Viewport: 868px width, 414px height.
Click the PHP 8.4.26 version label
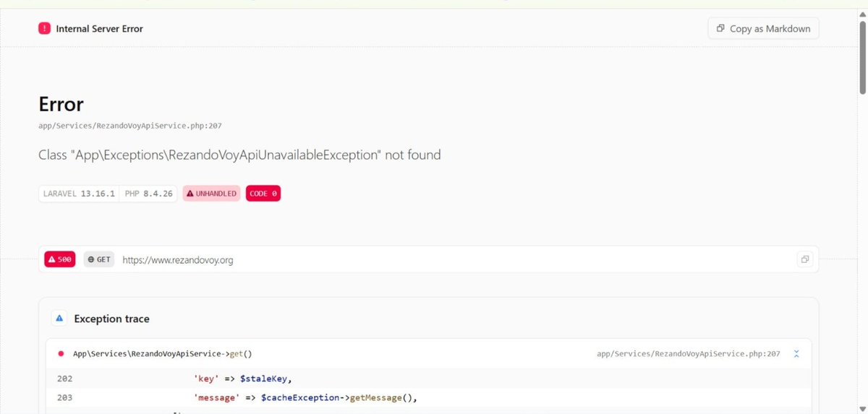pyautogui.click(x=148, y=194)
